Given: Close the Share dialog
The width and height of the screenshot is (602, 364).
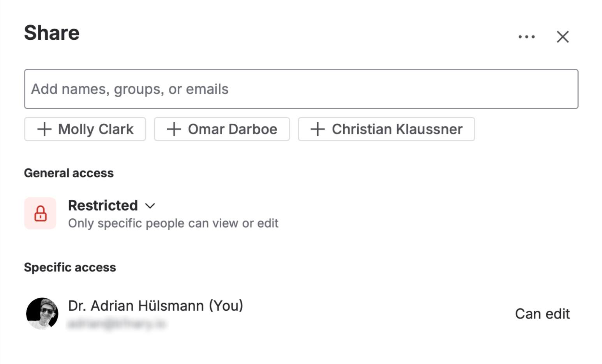Looking at the screenshot, I should click(562, 37).
